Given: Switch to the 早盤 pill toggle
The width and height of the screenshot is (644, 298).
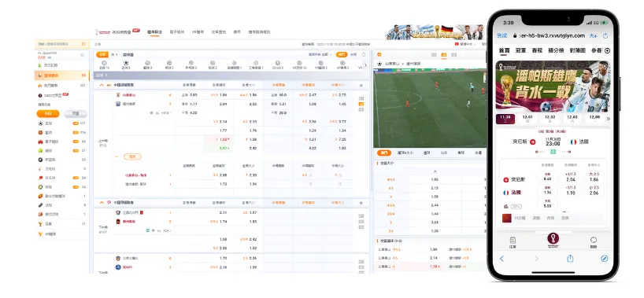Looking at the screenshot, I should (x=76, y=114).
